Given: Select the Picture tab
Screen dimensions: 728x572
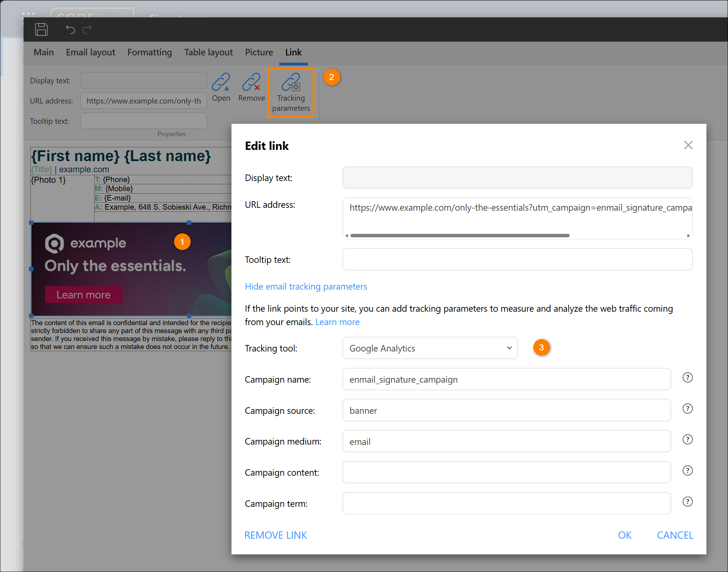Looking at the screenshot, I should (x=259, y=52).
